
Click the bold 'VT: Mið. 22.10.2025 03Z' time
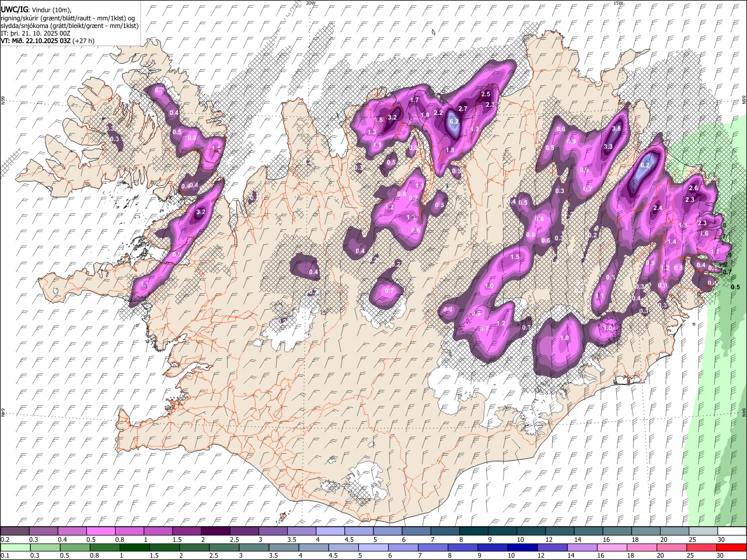pos(36,41)
